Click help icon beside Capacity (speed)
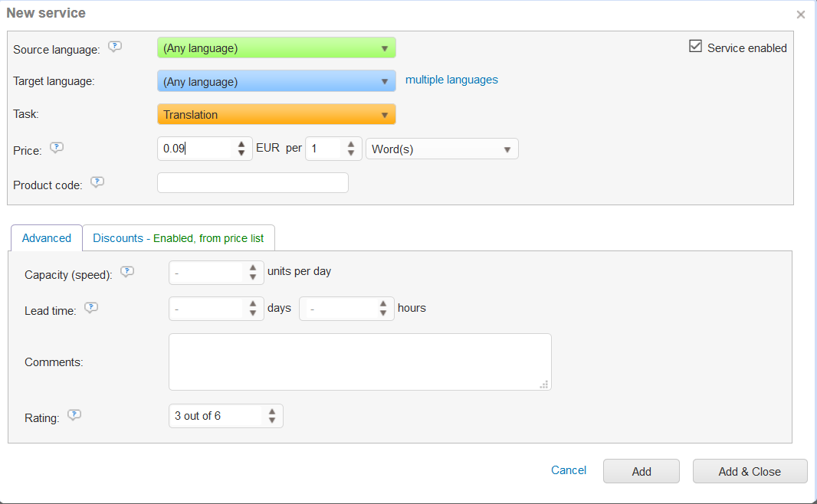817x504 pixels. tap(127, 271)
